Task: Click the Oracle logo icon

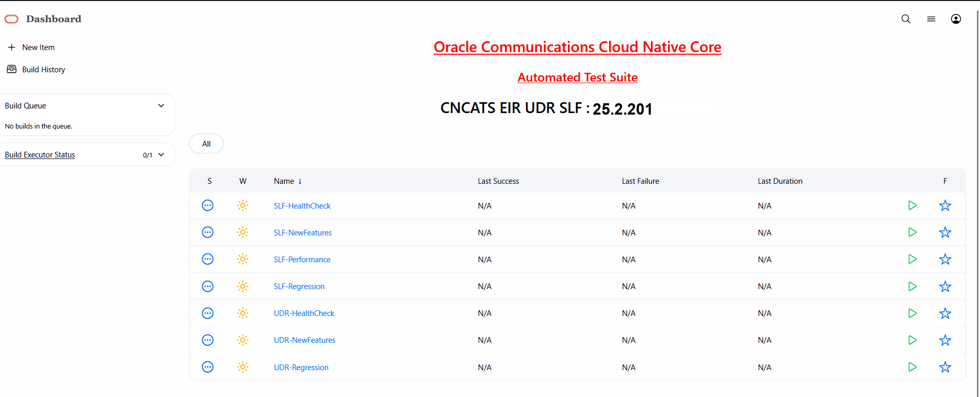Action: tap(11, 19)
